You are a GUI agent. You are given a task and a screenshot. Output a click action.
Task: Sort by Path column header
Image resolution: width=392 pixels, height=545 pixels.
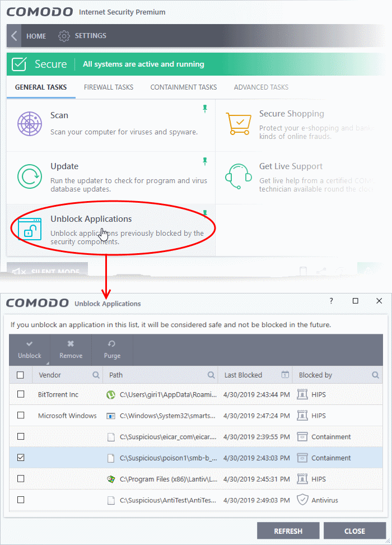(116, 375)
